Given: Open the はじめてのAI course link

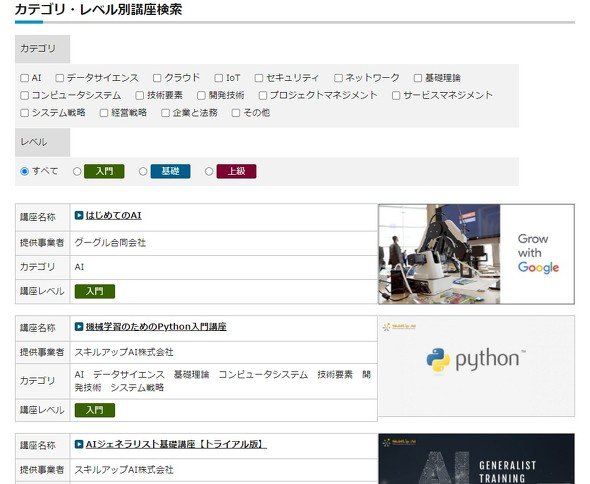Looking at the screenshot, I should pos(114,215).
